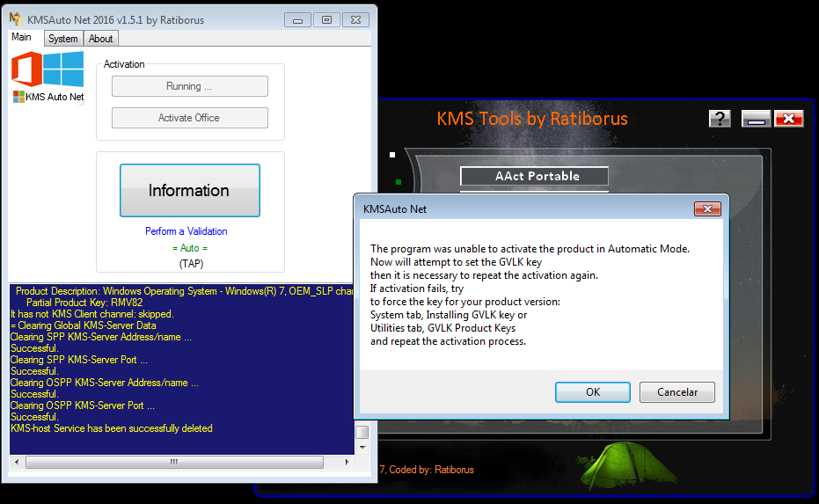
Task: Click the 'Coded by: Ratiborus' footer text
Action: 431,470
